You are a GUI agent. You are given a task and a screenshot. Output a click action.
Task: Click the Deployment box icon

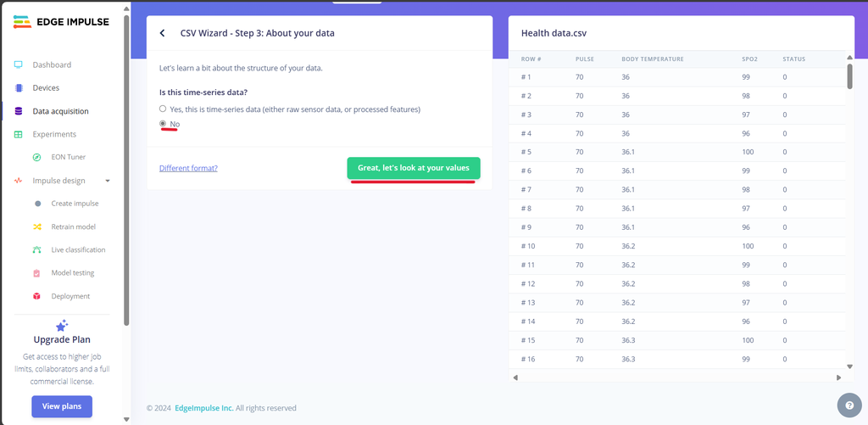click(x=37, y=296)
